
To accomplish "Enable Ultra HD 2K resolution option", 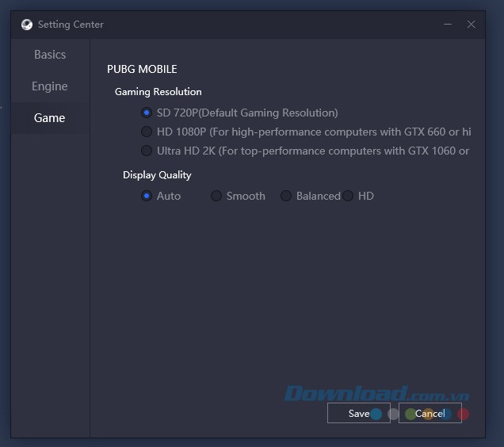I will point(147,151).
